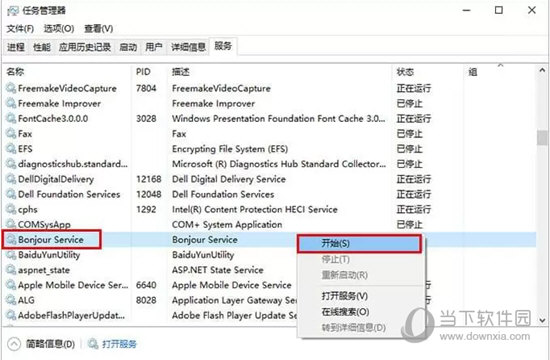Click the Fax service gear icon
Screen dimensions: 550x360
pos(11,134)
